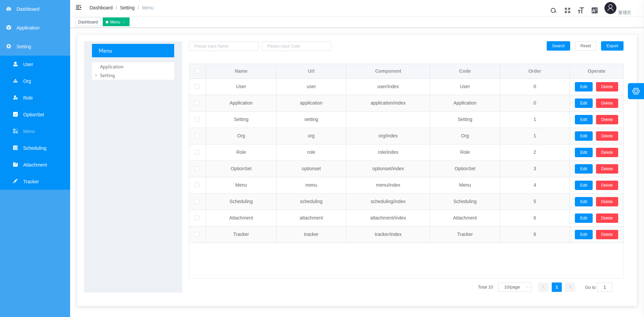This screenshot has height=317, width=644.
Task: Open the header search magnifier icon
Action: (x=553, y=10)
